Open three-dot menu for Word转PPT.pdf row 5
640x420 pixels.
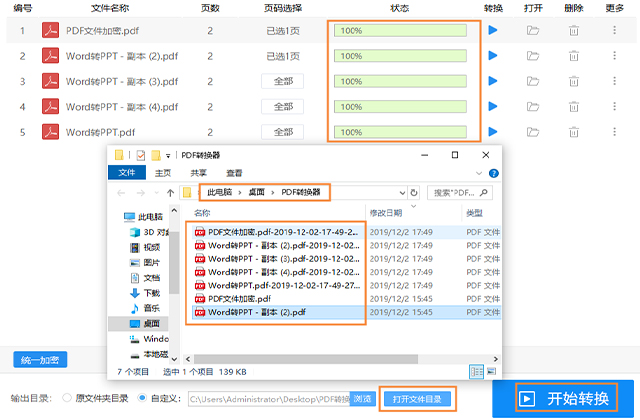[614, 132]
